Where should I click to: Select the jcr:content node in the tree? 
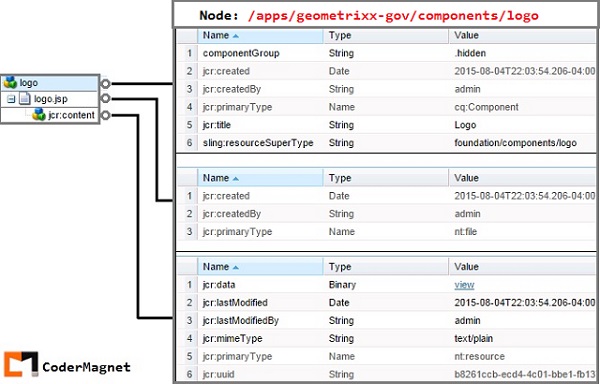(x=71, y=115)
